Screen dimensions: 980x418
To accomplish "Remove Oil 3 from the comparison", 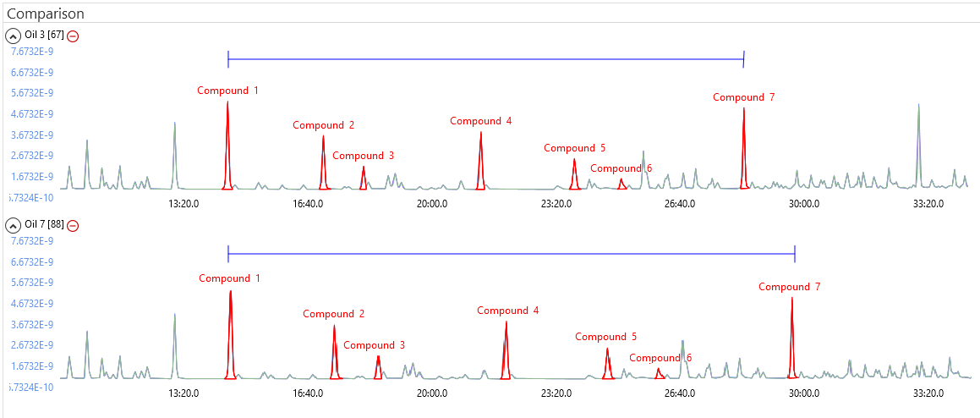I will pyautogui.click(x=74, y=36).
